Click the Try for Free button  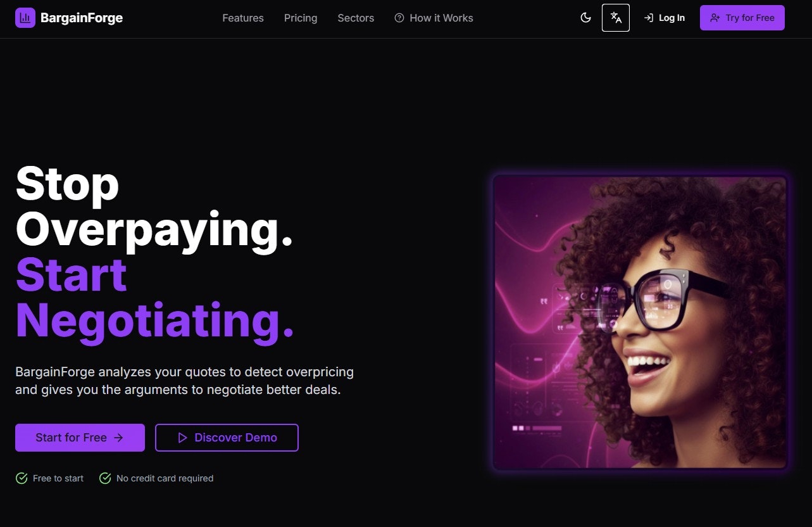coord(742,18)
